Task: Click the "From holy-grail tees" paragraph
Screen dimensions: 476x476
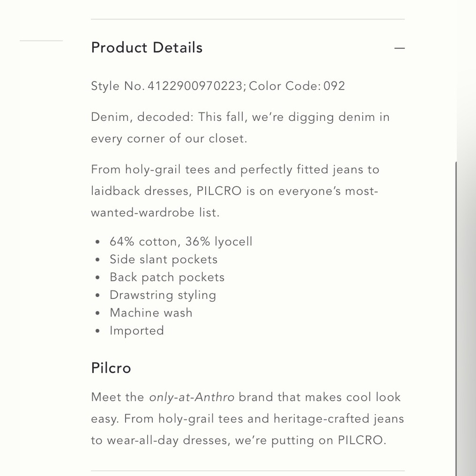Action: point(235,191)
